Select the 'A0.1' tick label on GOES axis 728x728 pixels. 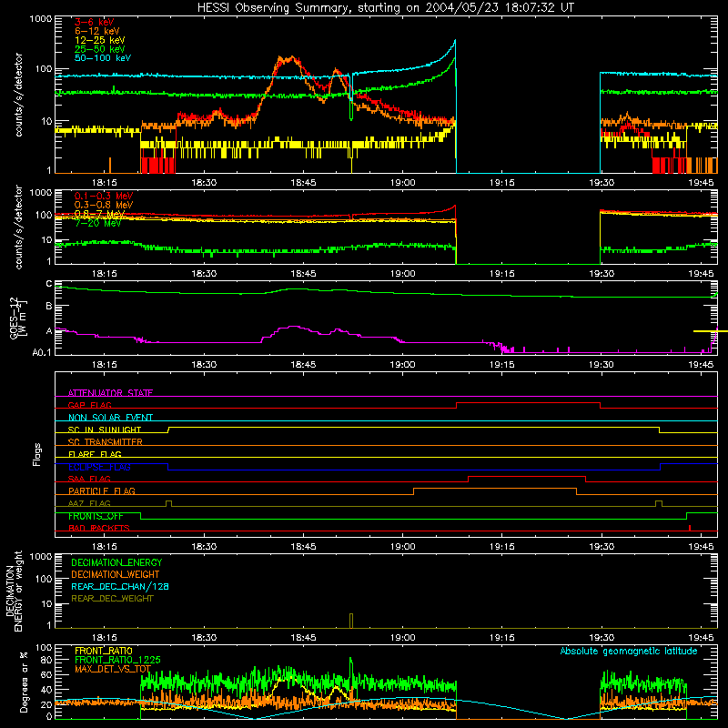pyautogui.click(x=42, y=353)
